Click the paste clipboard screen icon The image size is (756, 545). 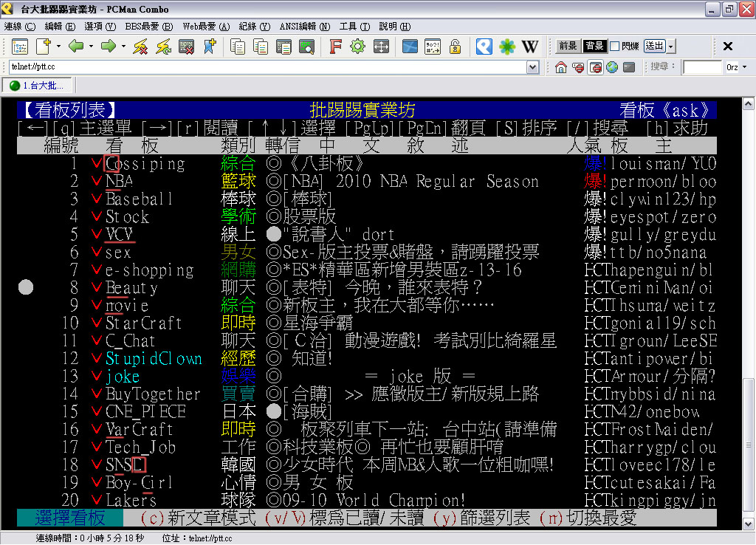pyautogui.click(x=283, y=47)
